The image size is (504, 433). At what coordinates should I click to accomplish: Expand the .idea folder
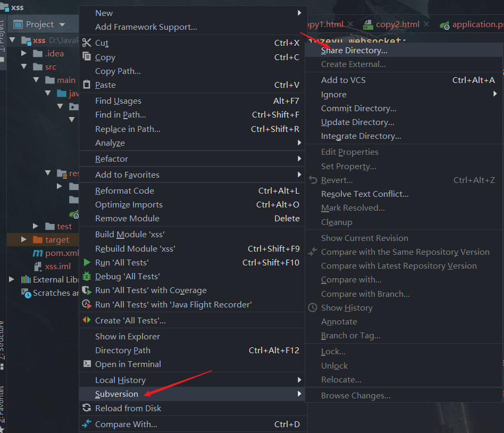(24, 53)
